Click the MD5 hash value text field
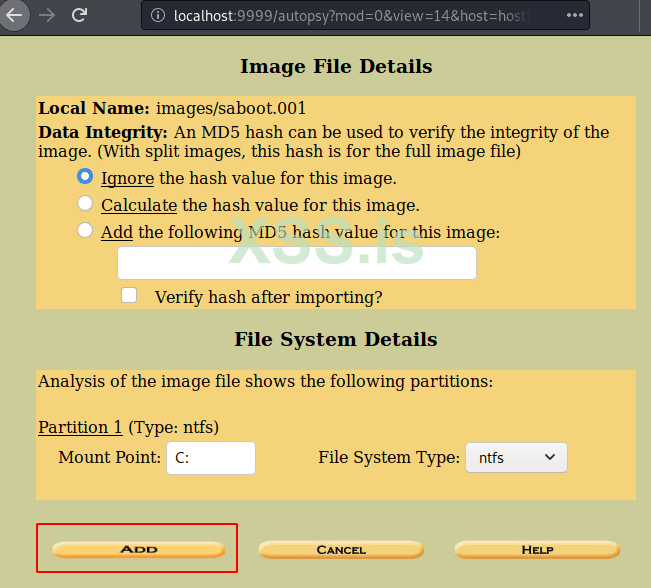 click(x=297, y=263)
